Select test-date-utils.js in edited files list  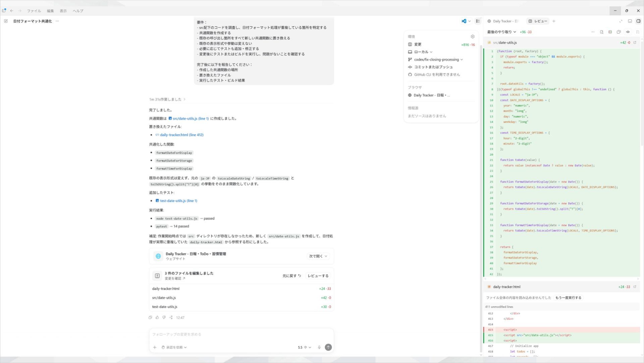[x=241, y=307]
